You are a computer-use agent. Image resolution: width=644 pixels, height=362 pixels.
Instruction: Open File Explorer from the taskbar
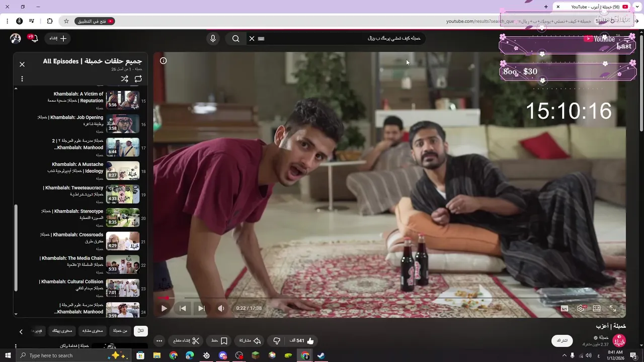157,355
